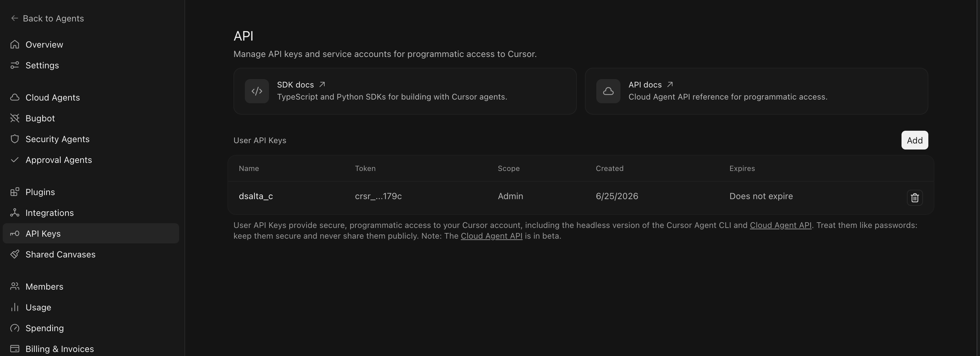980x356 pixels.
Task: Click the Bugbot bug icon
Action: pos(14,118)
